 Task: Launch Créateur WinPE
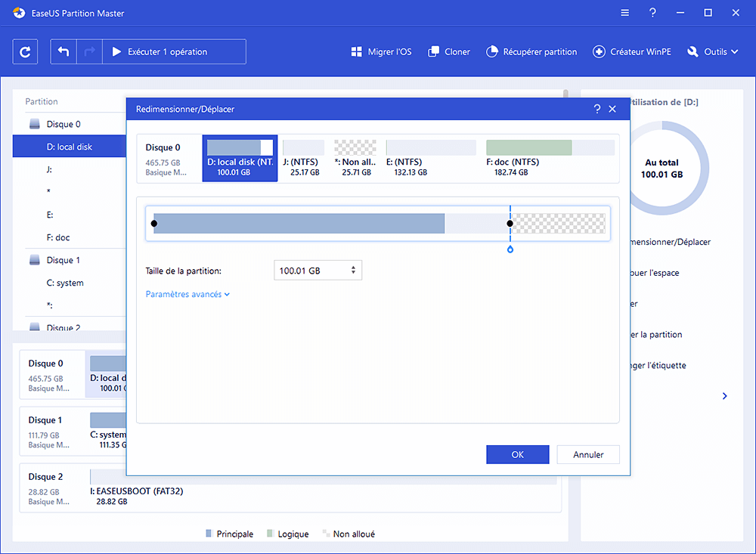coord(631,51)
